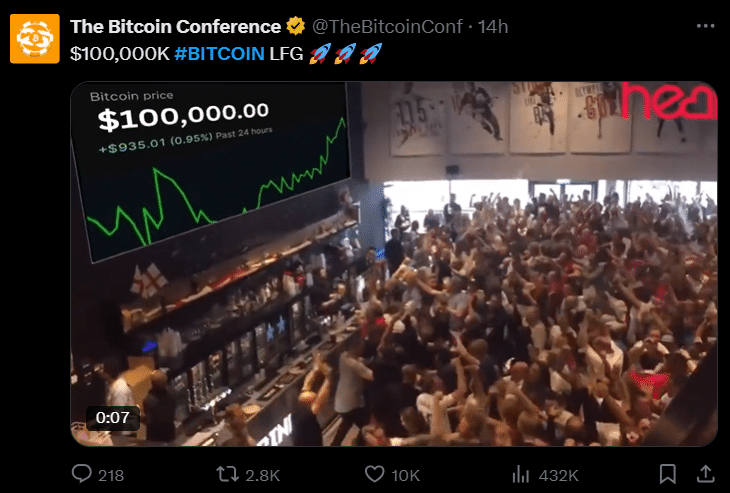The image size is (730, 493).
Task: Open The Bitcoin Conference profile avatar
Action: [35, 39]
